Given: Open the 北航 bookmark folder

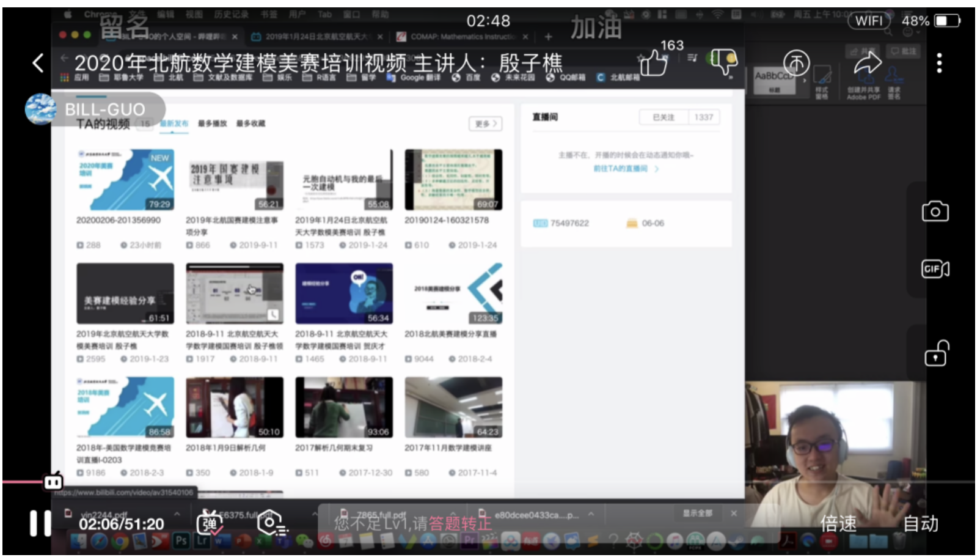Looking at the screenshot, I should click(168, 78).
